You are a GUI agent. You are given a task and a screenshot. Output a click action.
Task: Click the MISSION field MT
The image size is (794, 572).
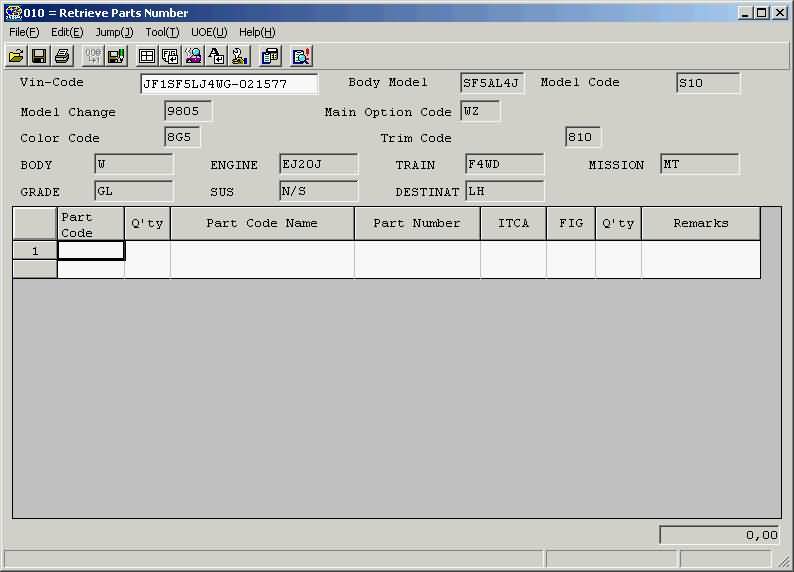coord(700,164)
